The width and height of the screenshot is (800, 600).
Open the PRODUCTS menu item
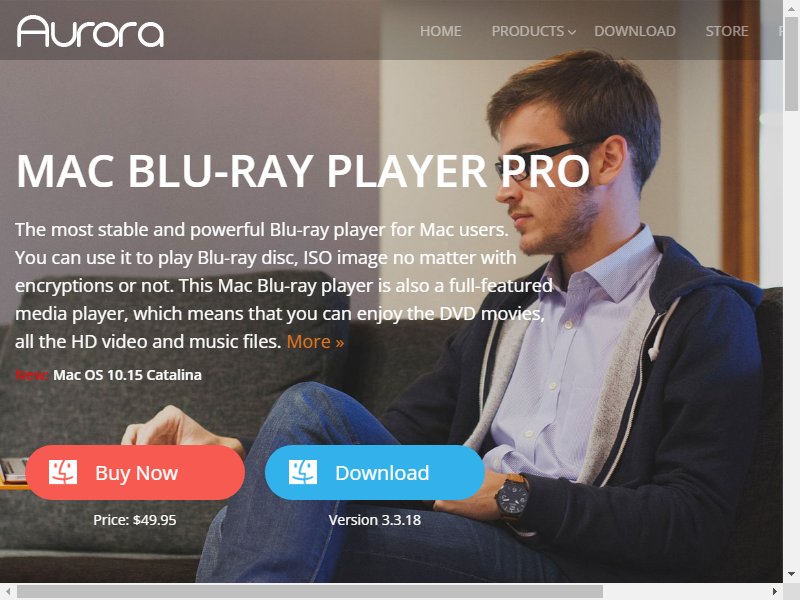tap(528, 31)
